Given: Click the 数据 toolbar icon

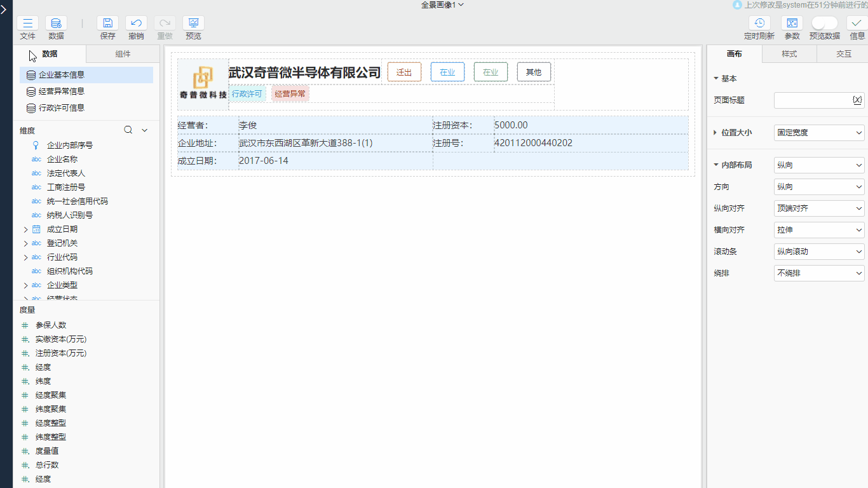Looking at the screenshot, I should [x=56, y=23].
